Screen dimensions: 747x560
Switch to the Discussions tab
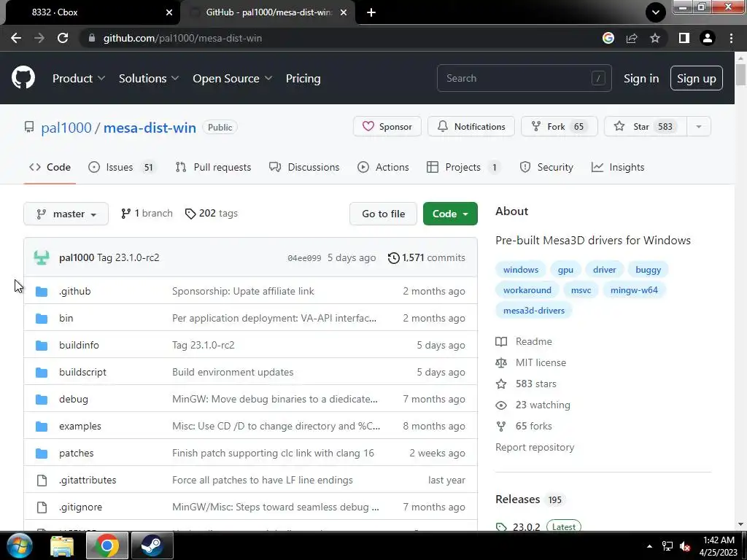pos(304,167)
